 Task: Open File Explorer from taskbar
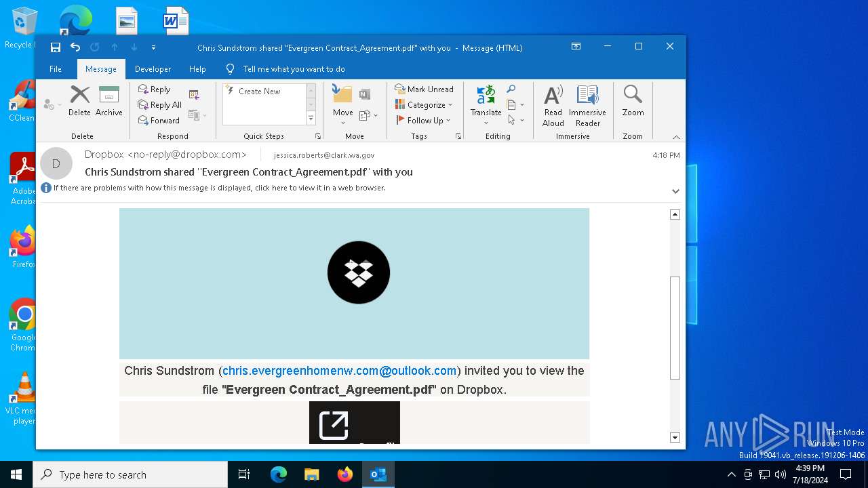click(312, 474)
